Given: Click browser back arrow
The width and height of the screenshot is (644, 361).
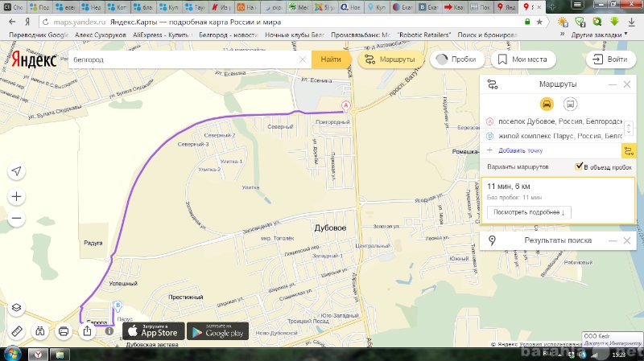Looking at the screenshot, I should (x=12, y=22).
